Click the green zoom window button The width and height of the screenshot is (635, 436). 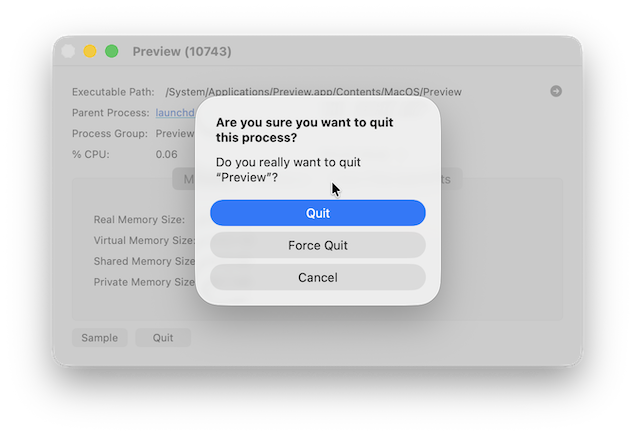112,51
